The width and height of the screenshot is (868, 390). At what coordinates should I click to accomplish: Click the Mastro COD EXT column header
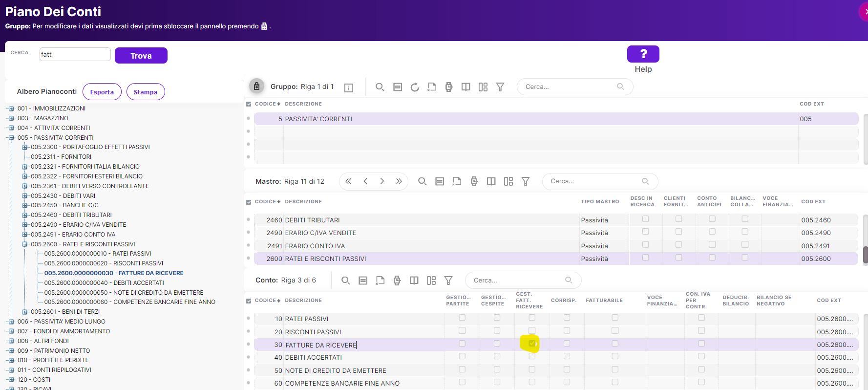pos(813,202)
